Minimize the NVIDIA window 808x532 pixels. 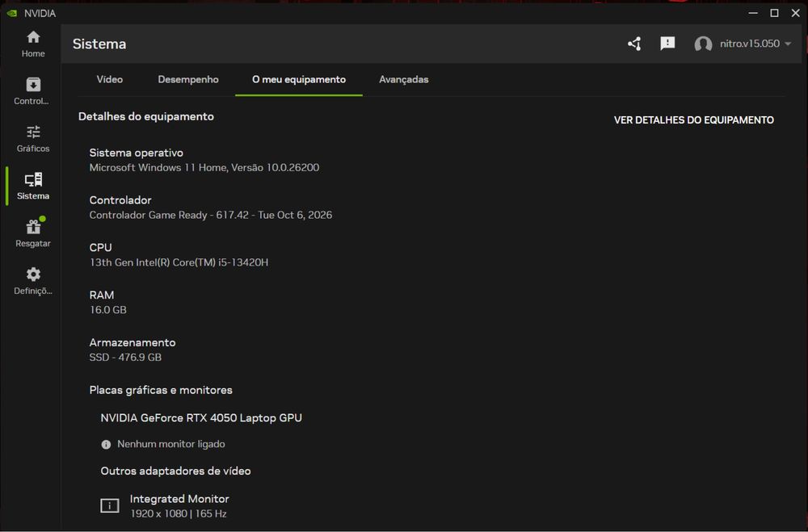(753, 13)
